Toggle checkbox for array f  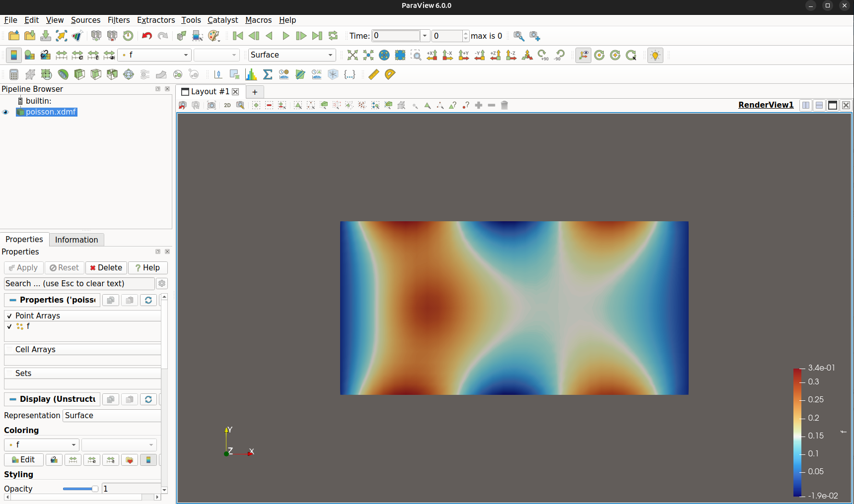pos(9,326)
